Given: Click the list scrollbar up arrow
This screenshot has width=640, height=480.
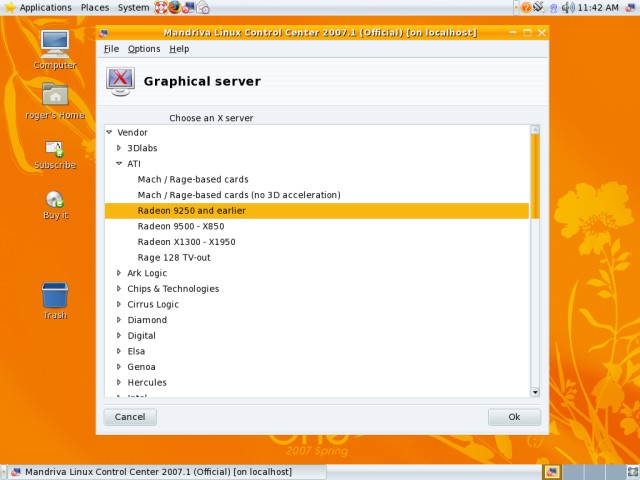Looking at the screenshot, I should point(535,130).
